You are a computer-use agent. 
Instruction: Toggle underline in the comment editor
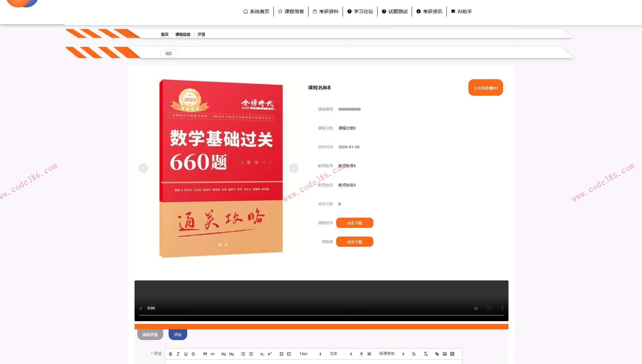click(x=186, y=354)
